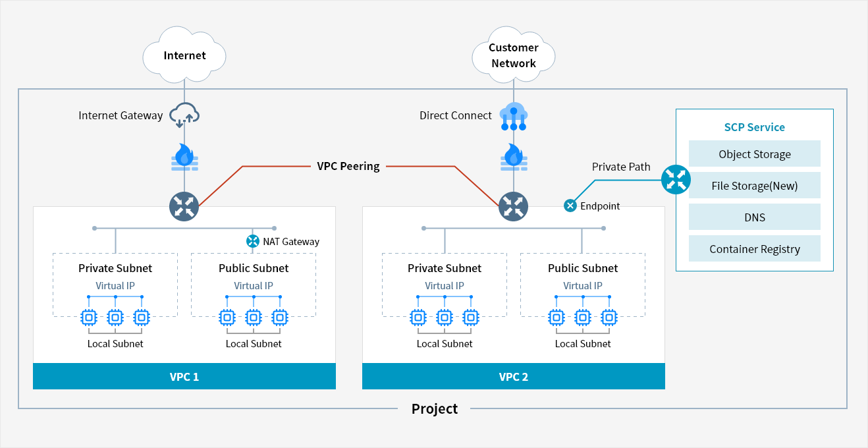868x448 pixels.
Task: Select the VPC 1 blue title bar
Action: point(184,377)
